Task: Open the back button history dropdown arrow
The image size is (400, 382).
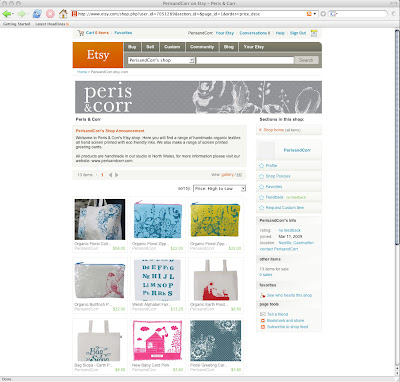Action: (x=13, y=14)
